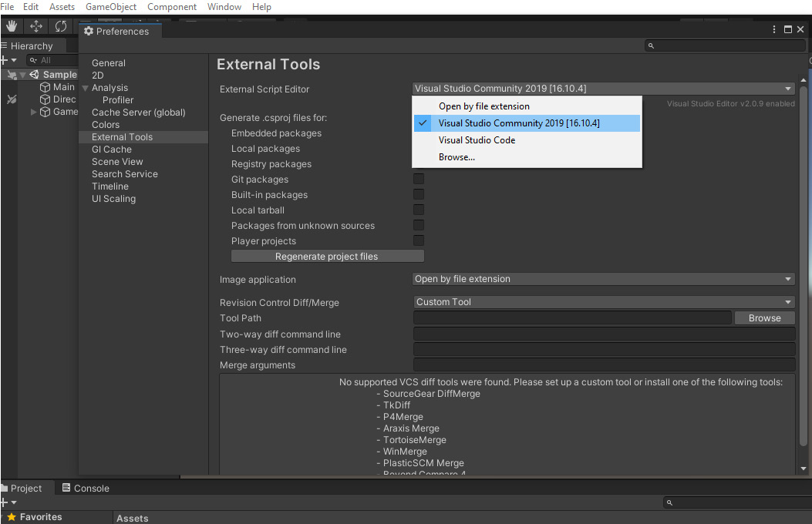Open the Help menu

261,7
